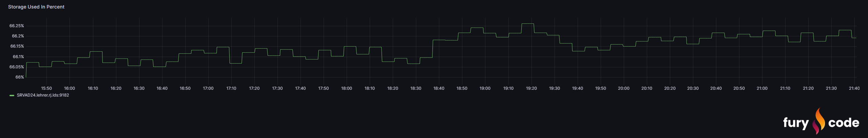
Task: Click the 15:50 time axis label
Action: click(46, 88)
